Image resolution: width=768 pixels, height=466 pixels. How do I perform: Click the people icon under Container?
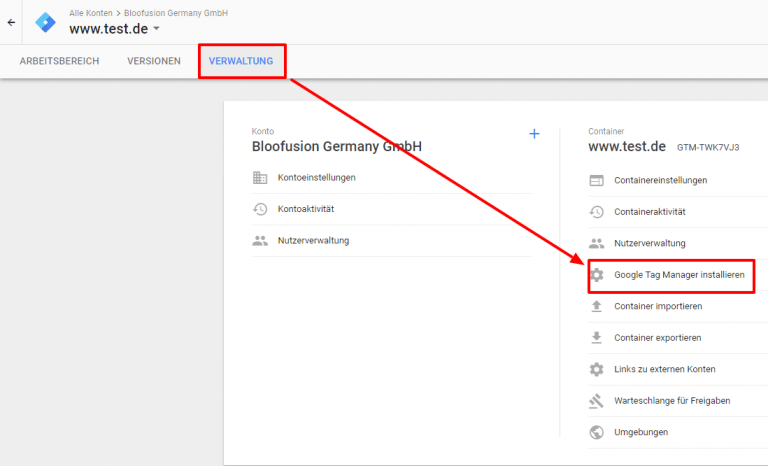pyautogui.click(x=597, y=244)
